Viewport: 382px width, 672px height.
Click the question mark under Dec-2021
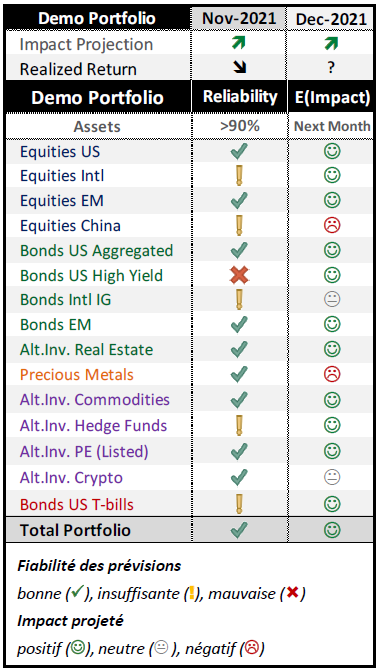click(x=331, y=68)
